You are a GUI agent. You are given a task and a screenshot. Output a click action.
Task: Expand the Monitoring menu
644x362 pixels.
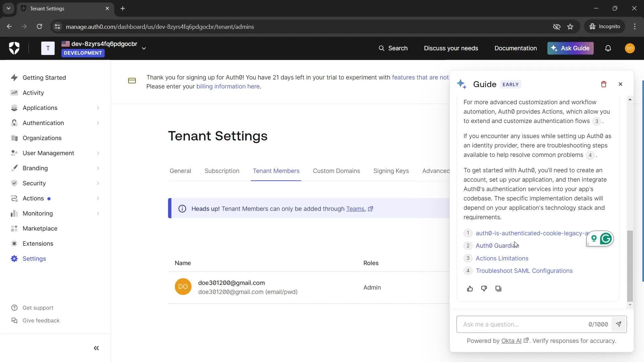(x=98, y=214)
